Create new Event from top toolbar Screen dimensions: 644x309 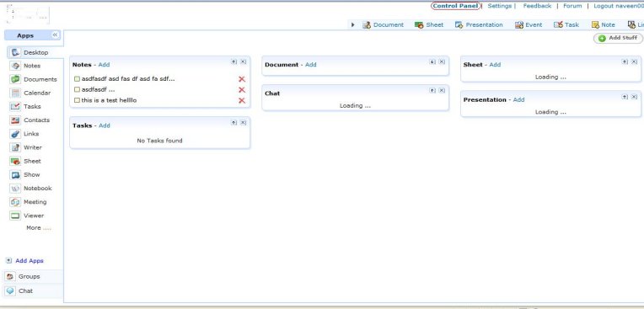click(529, 25)
